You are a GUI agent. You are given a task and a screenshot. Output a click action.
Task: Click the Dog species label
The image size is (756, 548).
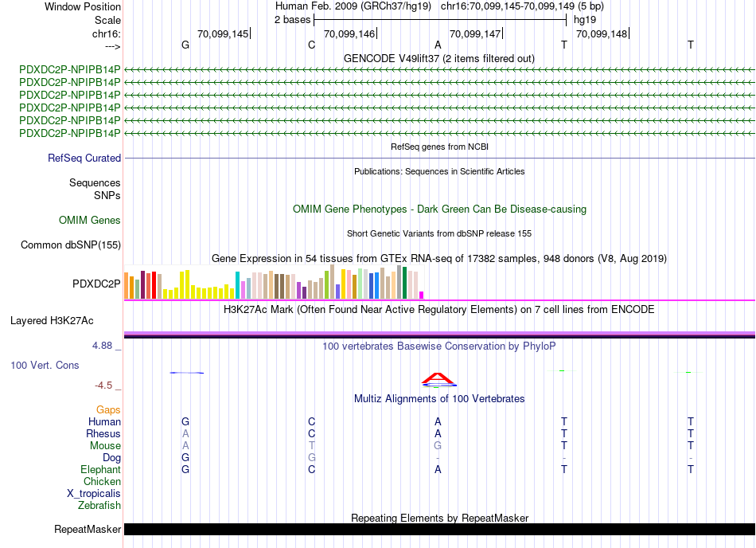(x=111, y=457)
